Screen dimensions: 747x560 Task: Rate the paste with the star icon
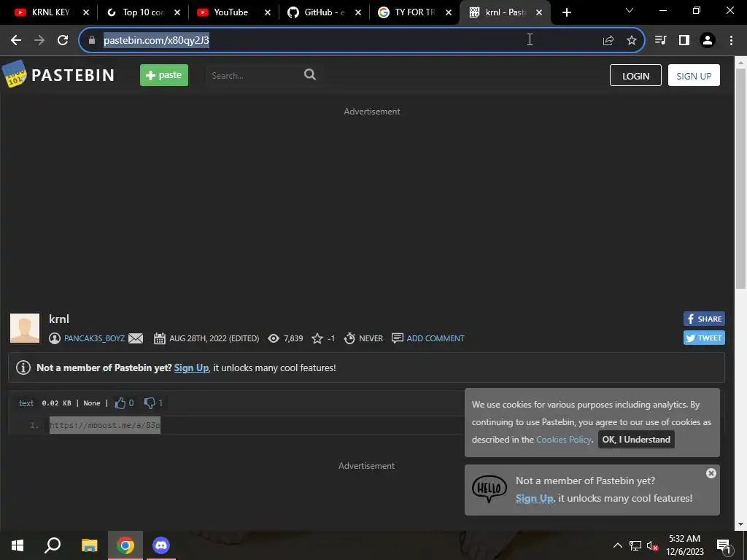(x=317, y=338)
